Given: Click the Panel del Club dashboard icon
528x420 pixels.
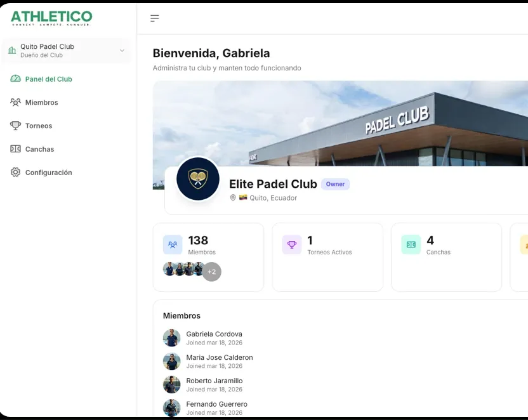Looking at the screenshot, I should pyautogui.click(x=15, y=79).
